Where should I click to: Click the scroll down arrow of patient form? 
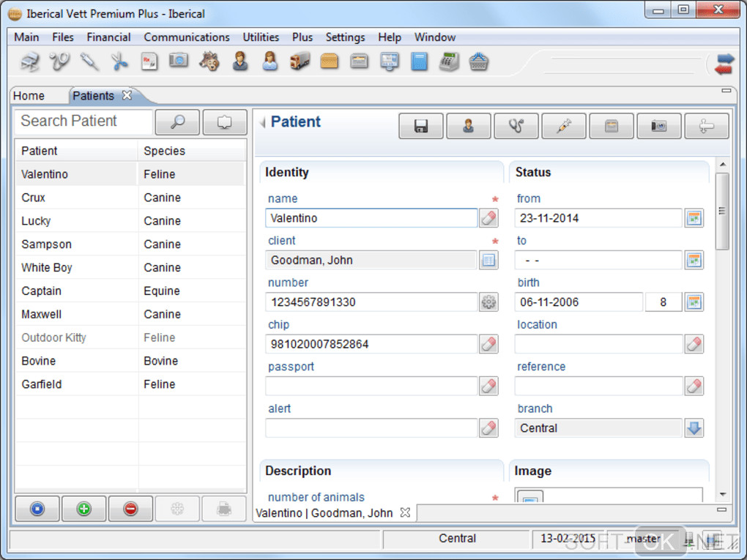(723, 495)
